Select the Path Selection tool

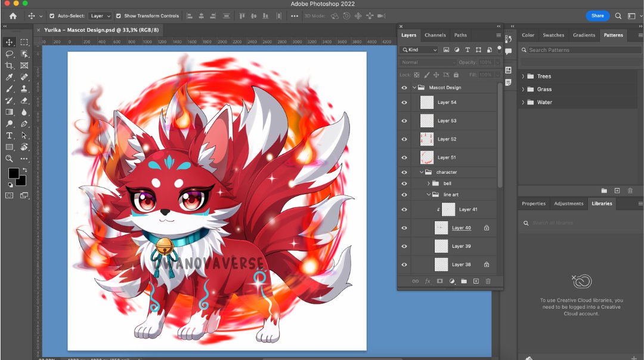pyautogui.click(x=24, y=136)
